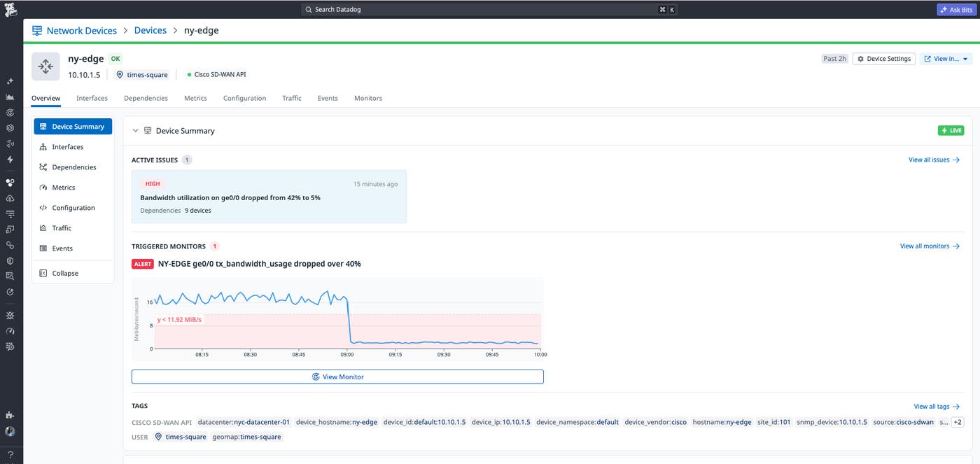Image resolution: width=980 pixels, height=464 pixels.
Task: Click the device_vendor:cisco tag
Action: tap(656, 422)
